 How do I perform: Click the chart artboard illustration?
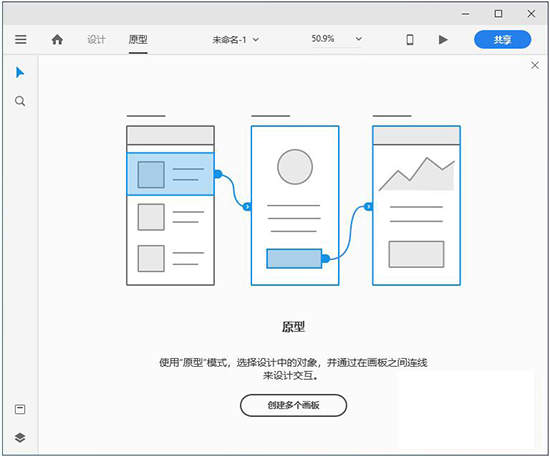(416, 205)
